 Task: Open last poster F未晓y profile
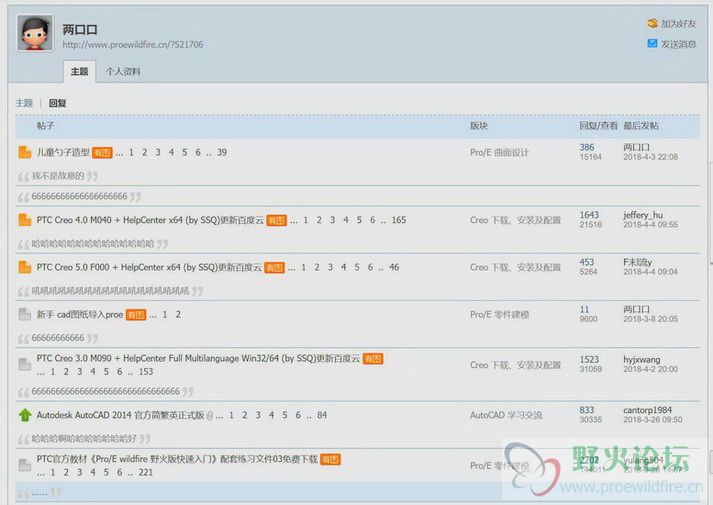click(637, 262)
